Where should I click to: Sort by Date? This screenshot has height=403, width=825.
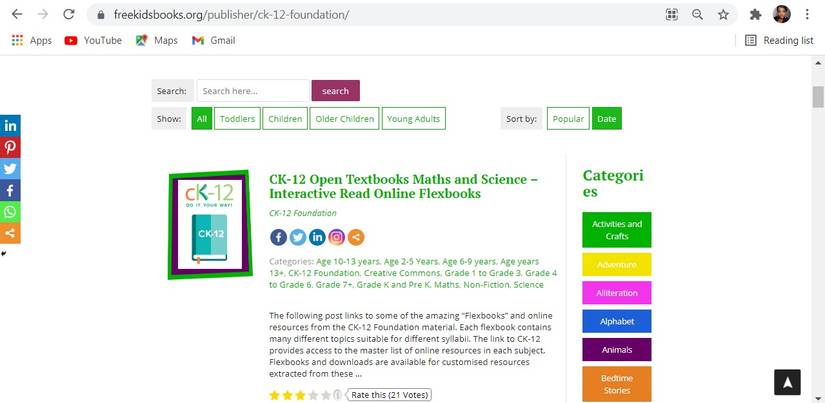(x=607, y=118)
